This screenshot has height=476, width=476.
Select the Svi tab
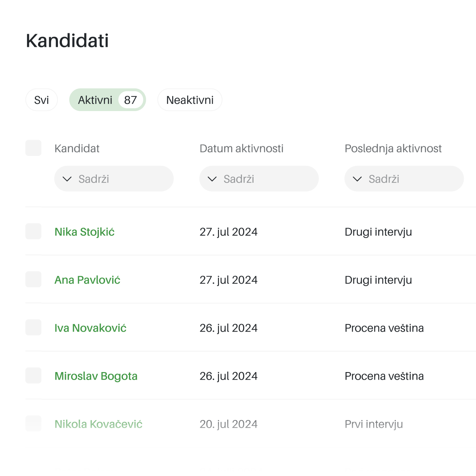point(41,100)
